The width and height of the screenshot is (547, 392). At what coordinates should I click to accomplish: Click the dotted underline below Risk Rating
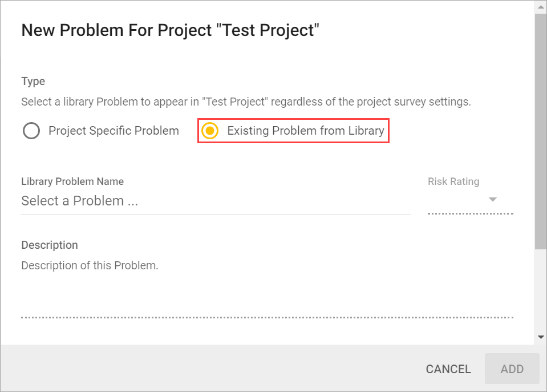coord(470,214)
